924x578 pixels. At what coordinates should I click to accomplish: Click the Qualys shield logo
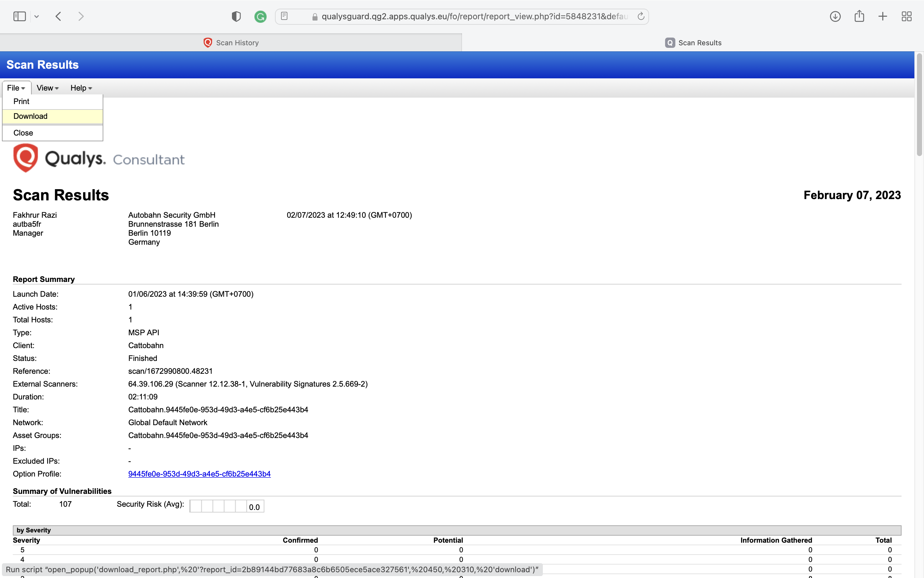26,158
